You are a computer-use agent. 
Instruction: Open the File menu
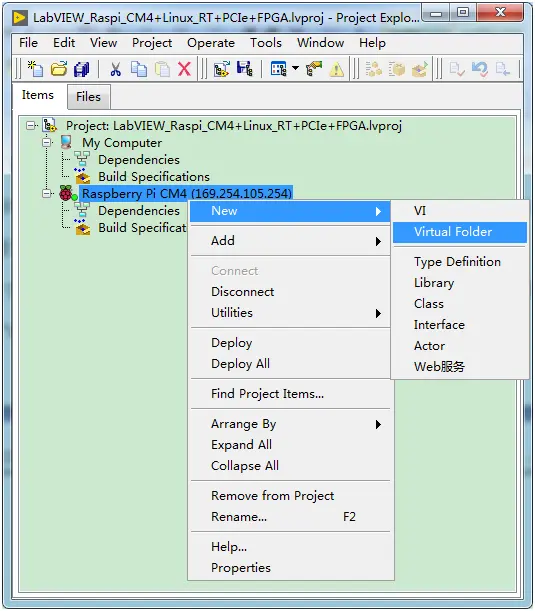28,42
